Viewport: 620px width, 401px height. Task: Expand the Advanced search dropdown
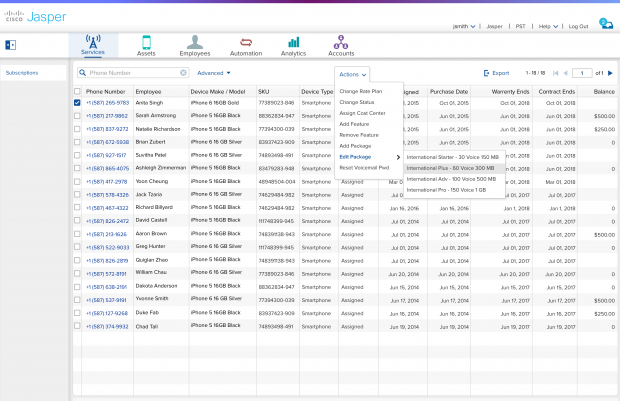pyautogui.click(x=214, y=73)
